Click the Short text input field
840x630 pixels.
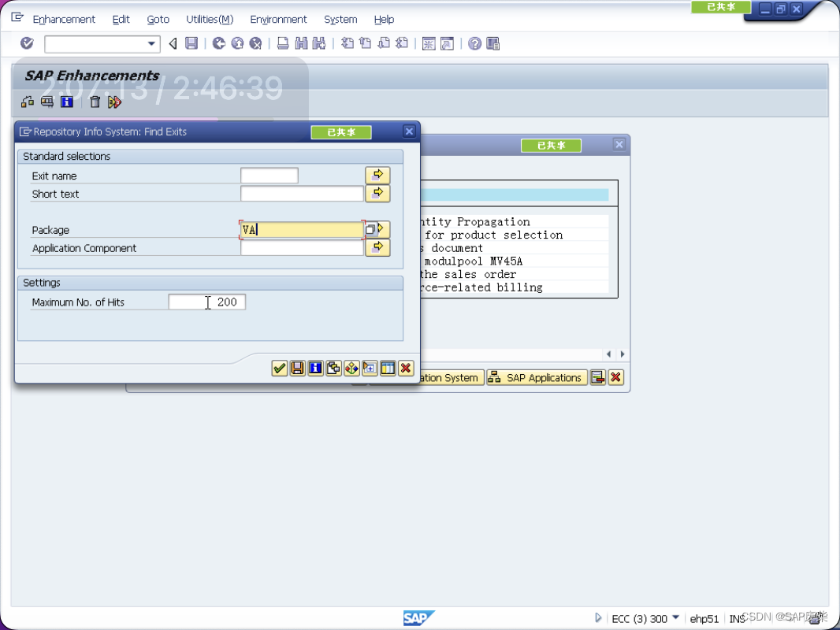point(302,194)
